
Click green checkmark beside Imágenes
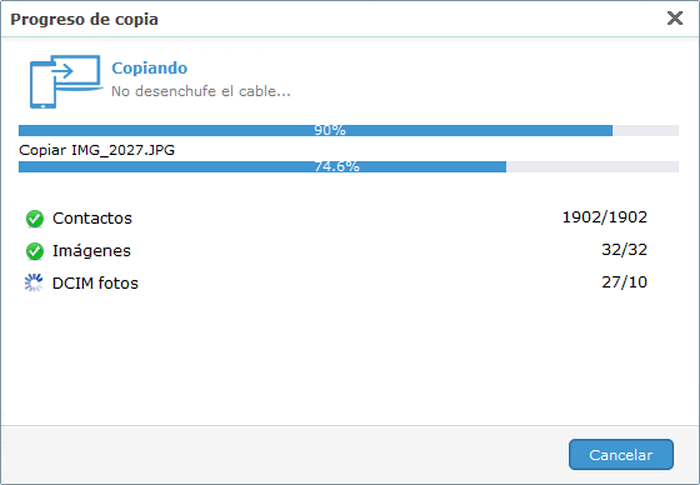pyautogui.click(x=35, y=251)
